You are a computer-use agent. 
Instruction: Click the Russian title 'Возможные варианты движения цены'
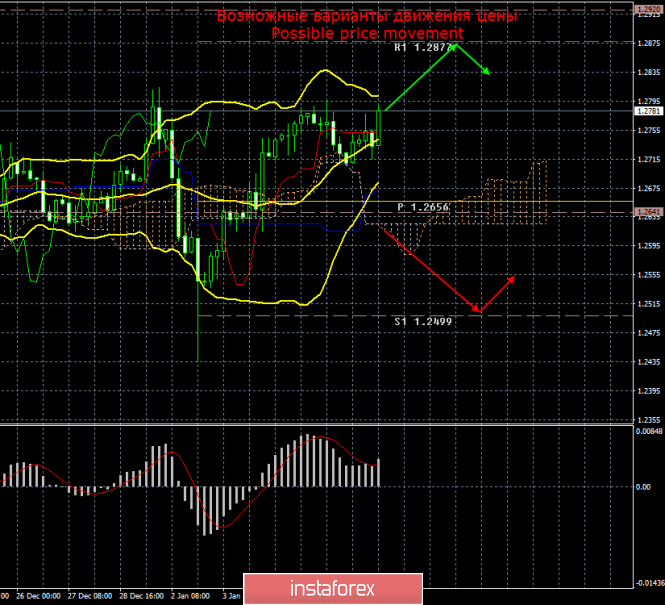[367, 16]
